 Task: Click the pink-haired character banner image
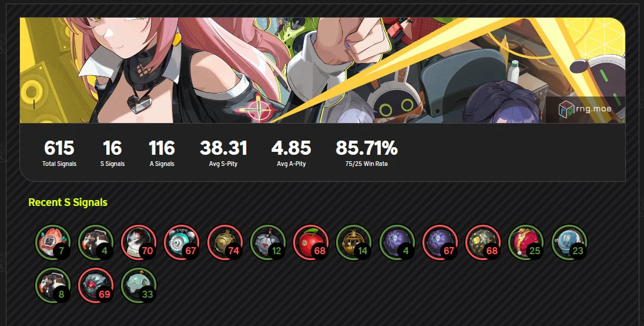[x=323, y=70]
